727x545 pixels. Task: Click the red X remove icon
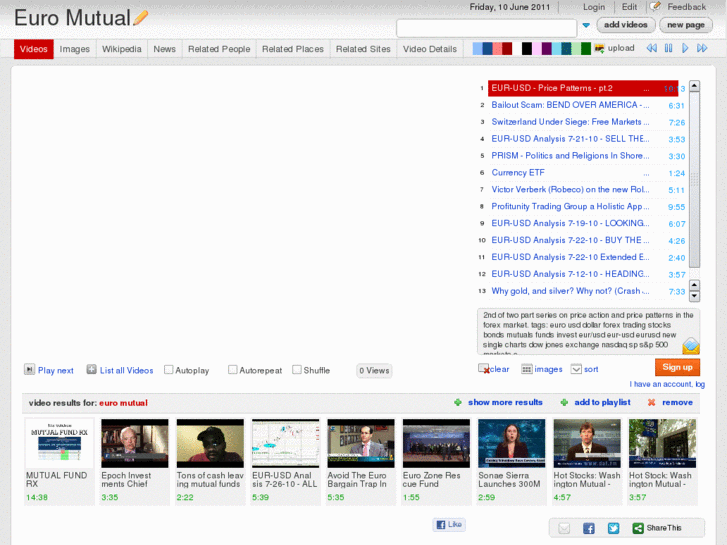[x=652, y=403]
